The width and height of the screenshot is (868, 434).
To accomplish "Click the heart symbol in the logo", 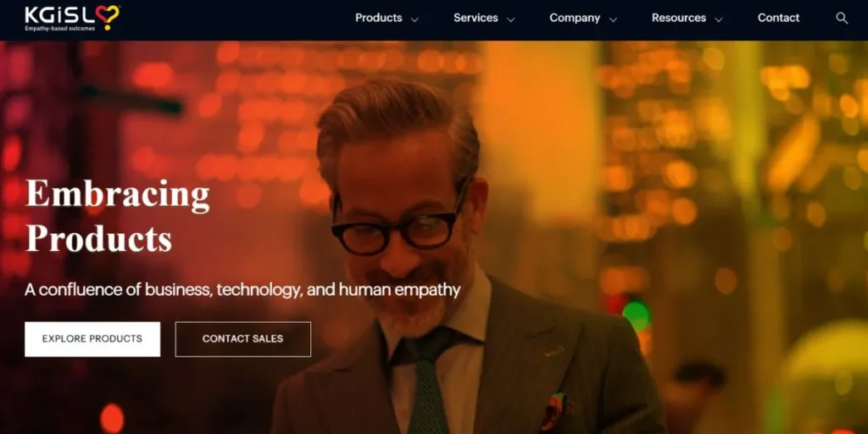I will point(108,17).
